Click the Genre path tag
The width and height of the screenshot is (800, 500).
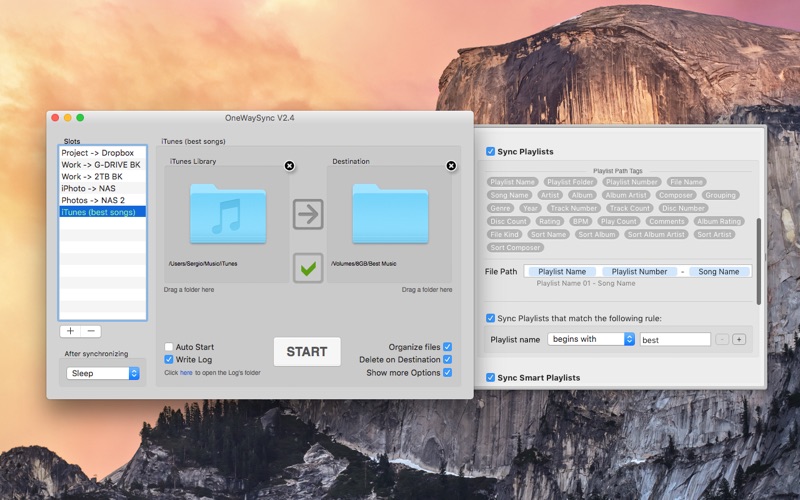pyautogui.click(x=500, y=208)
